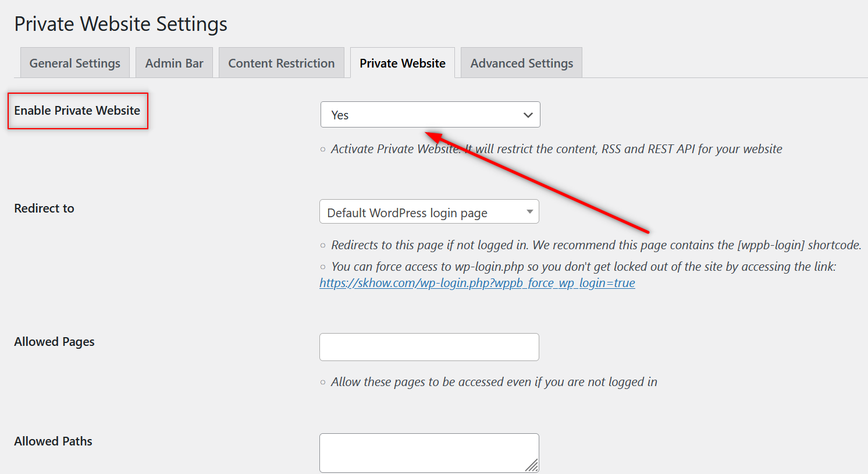
Task: Click the Allowed Pages label
Action: tap(54, 342)
